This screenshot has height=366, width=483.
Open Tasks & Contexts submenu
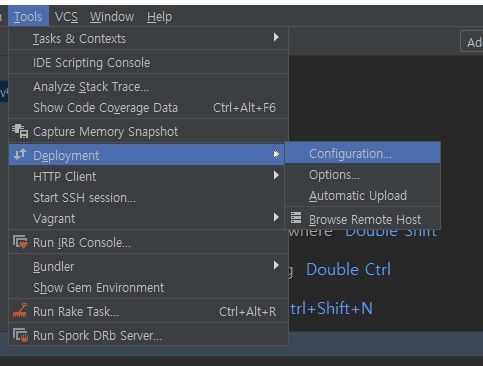(148, 39)
